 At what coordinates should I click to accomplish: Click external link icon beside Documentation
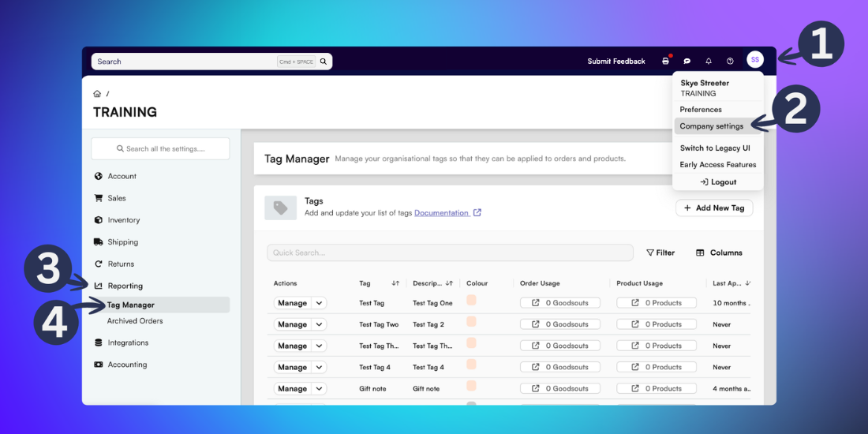tap(477, 212)
